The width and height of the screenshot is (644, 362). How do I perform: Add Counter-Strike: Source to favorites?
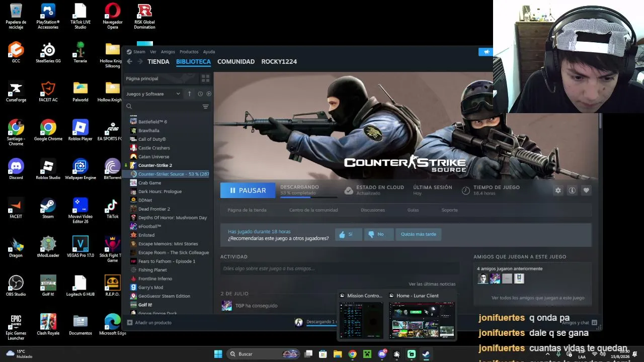(x=586, y=191)
